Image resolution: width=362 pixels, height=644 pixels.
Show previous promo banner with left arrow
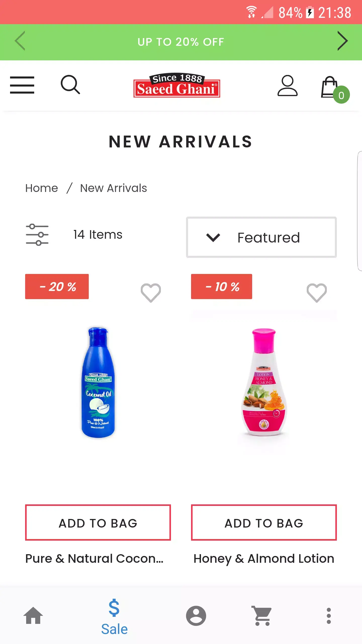pyautogui.click(x=20, y=41)
